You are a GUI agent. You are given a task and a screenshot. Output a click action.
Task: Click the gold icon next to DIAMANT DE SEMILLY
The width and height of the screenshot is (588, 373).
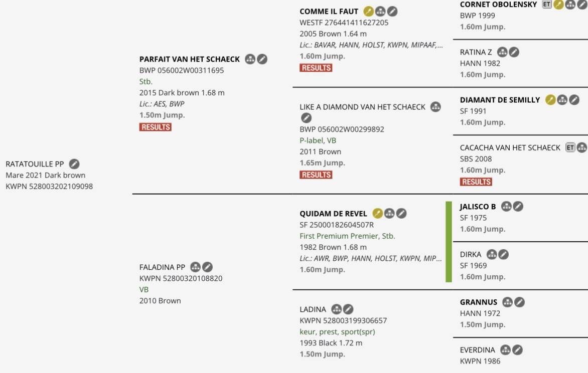(x=550, y=100)
